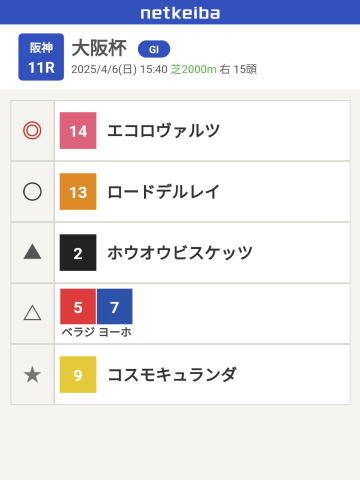Select the outlined triangle mark

32,313
